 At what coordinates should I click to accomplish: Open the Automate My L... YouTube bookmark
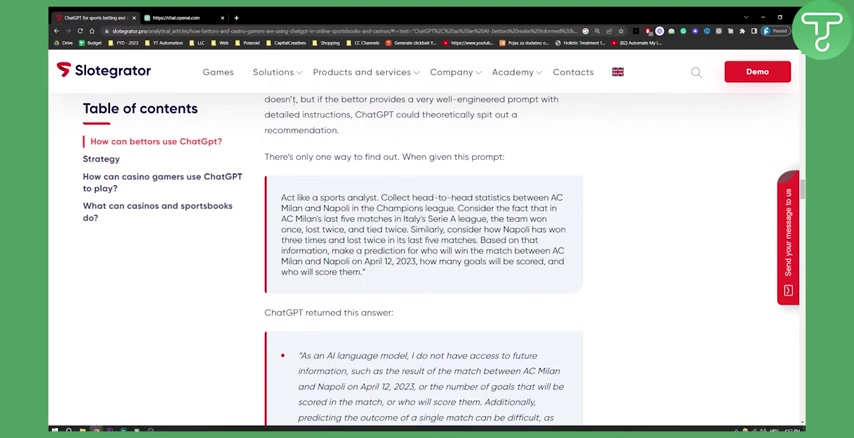coord(637,42)
